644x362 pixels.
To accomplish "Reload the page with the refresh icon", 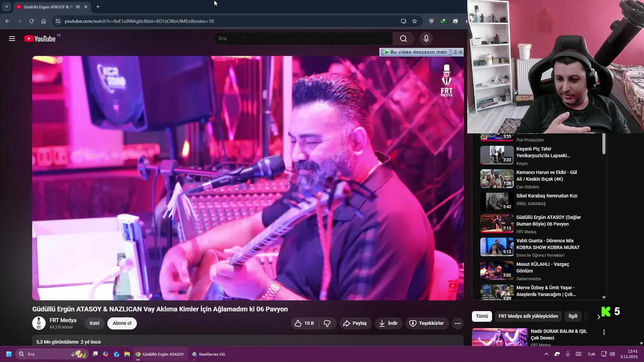I will (31, 21).
